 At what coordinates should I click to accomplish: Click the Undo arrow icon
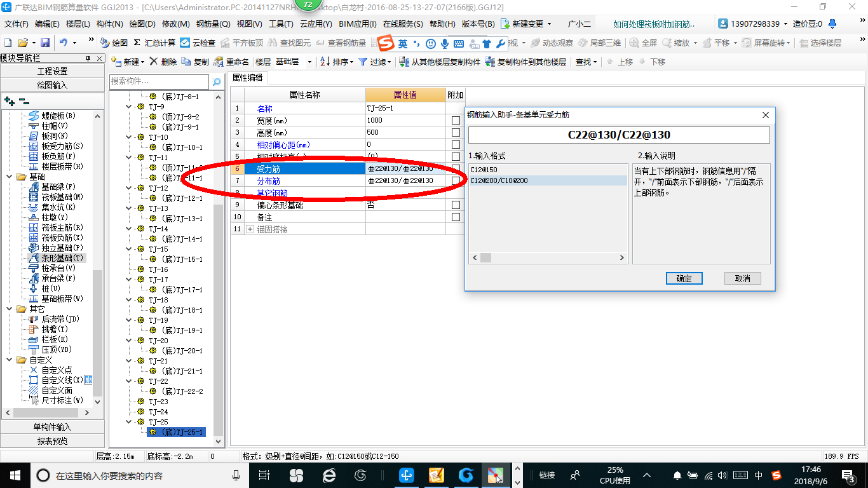pyautogui.click(x=64, y=43)
